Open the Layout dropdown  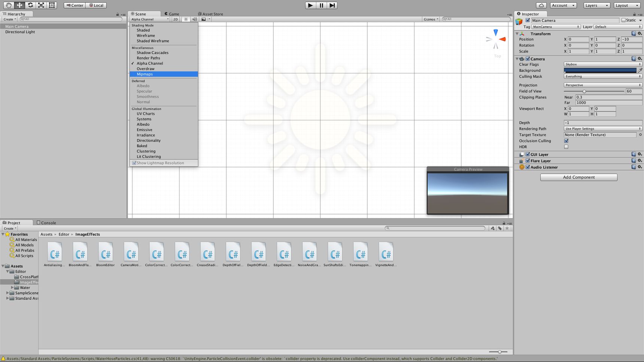[x=627, y=5]
